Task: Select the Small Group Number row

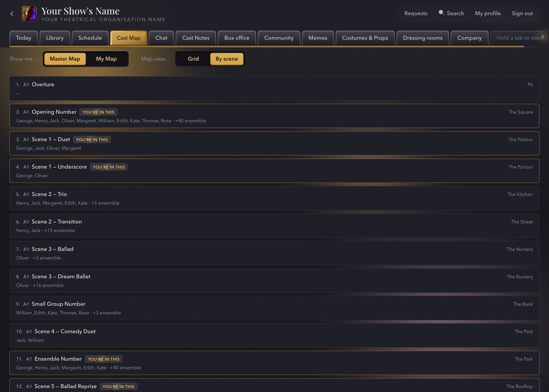Action: [x=274, y=308]
